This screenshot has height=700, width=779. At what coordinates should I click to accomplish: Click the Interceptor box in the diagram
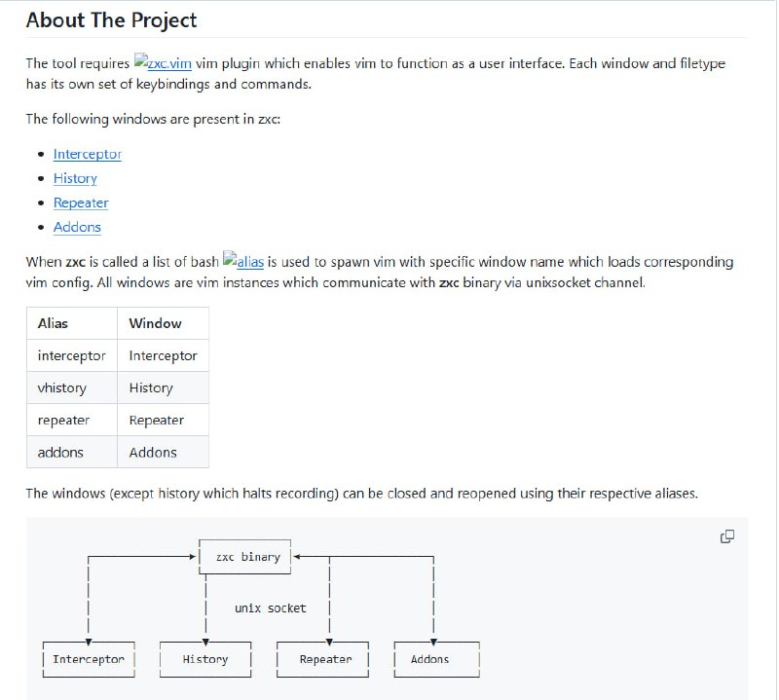point(89,659)
